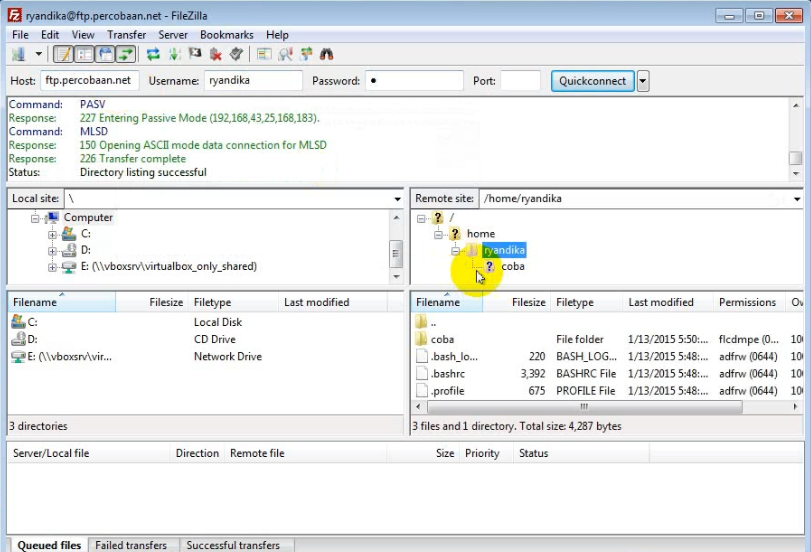Reconnect to the last used server
This screenshot has width=811, height=552.
point(236,54)
